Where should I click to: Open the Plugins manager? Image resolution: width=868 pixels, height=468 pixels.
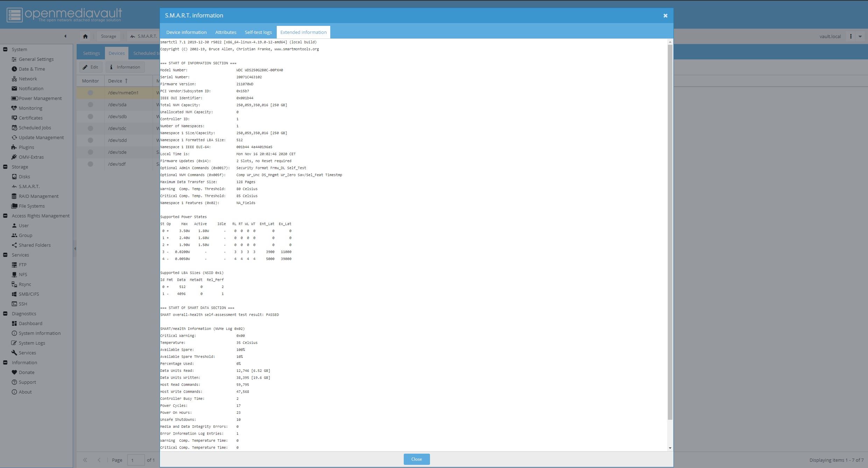point(26,147)
